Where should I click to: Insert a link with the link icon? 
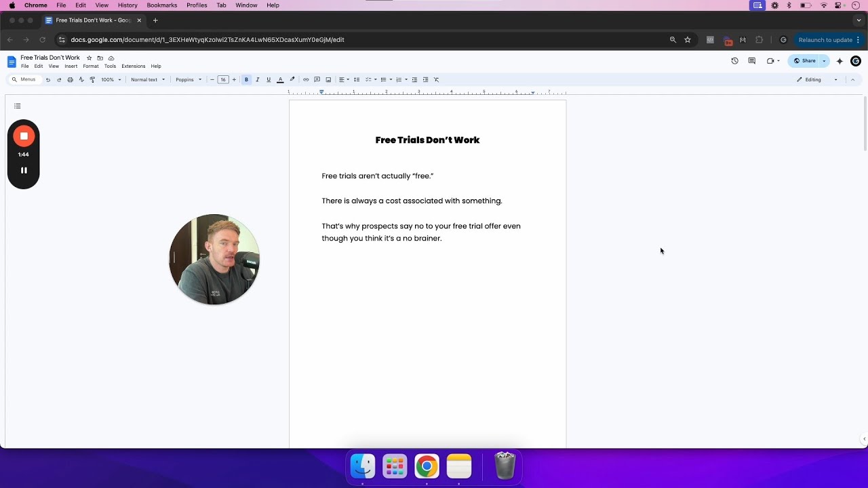306,80
